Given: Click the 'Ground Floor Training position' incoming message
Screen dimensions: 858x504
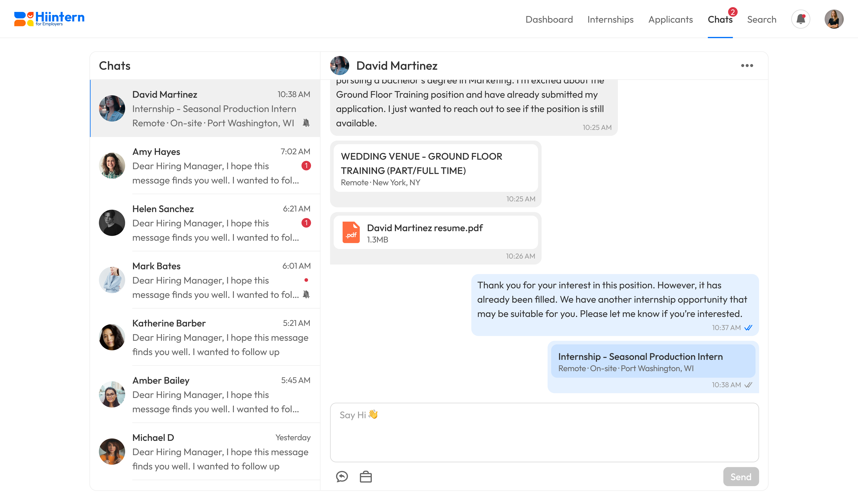Looking at the screenshot, I should pyautogui.click(x=474, y=108).
